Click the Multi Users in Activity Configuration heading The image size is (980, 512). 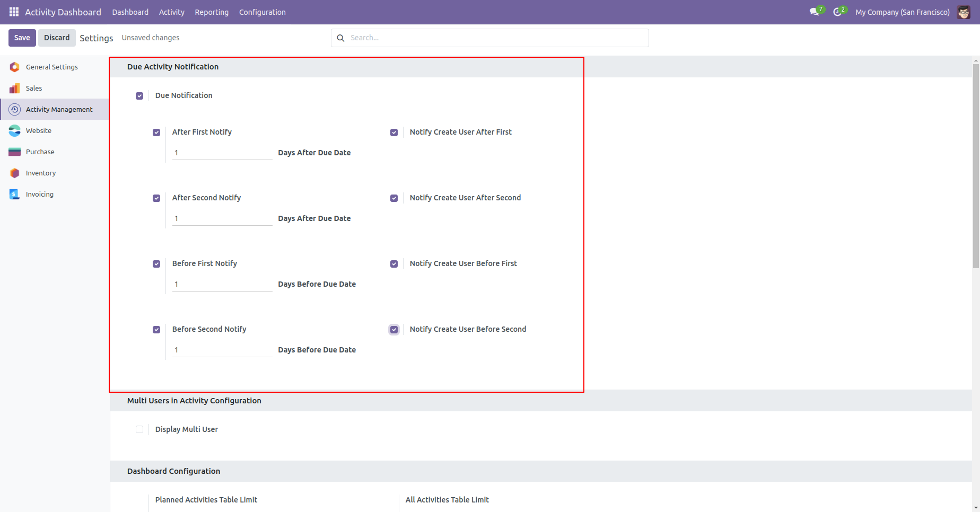pyautogui.click(x=194, y=401)
